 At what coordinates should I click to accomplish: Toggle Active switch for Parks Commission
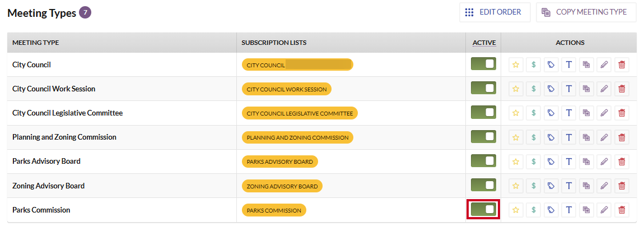point(483,209)
